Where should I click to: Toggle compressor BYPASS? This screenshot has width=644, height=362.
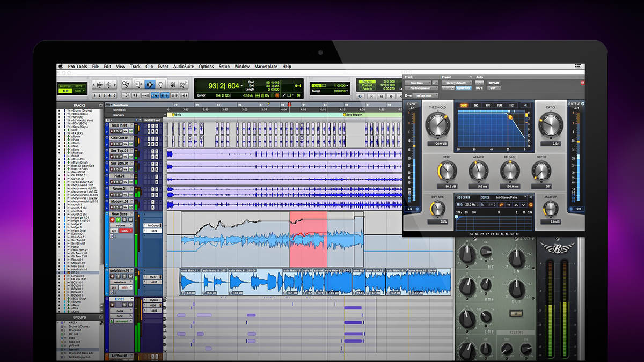pyautogui.click(x=494, y=83)
